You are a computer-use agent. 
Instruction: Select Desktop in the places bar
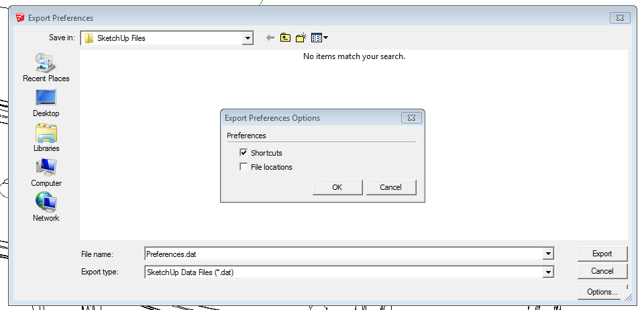tap(46, 103)
